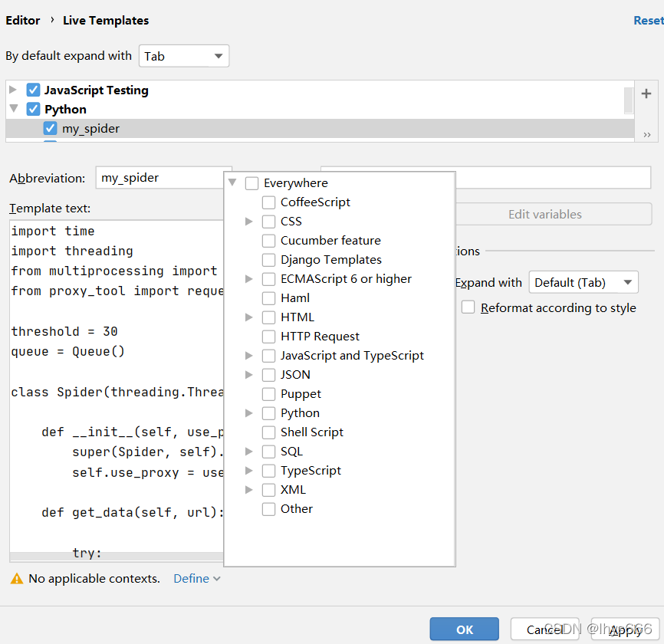Toggle Reformat according to style checkbox

point(468,307)
